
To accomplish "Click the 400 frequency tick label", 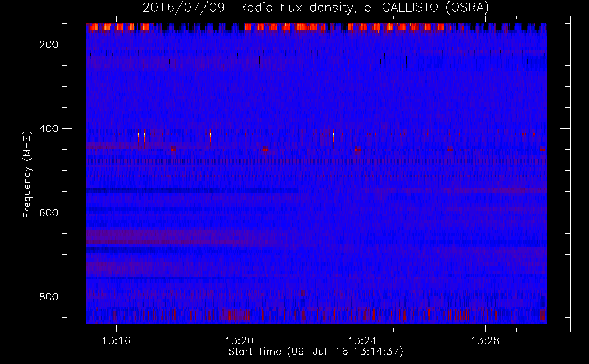I will [49, 129].
